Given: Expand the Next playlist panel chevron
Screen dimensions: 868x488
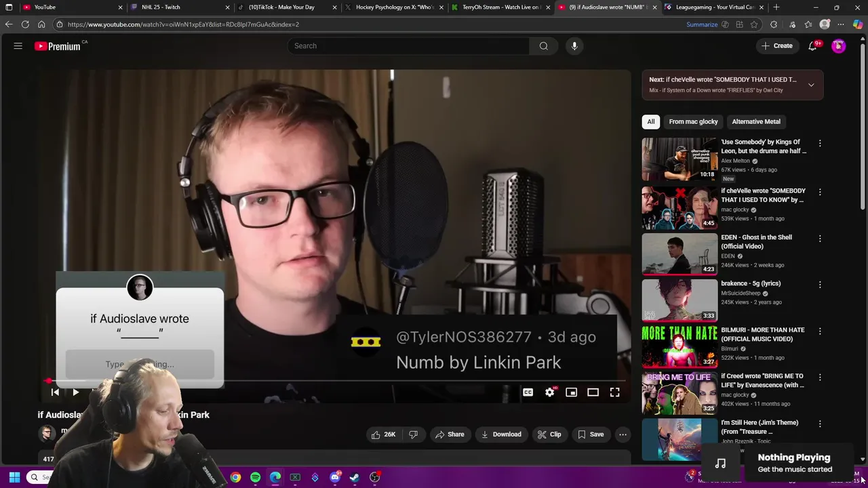Looking at the screenshot, I should point(811,85).
